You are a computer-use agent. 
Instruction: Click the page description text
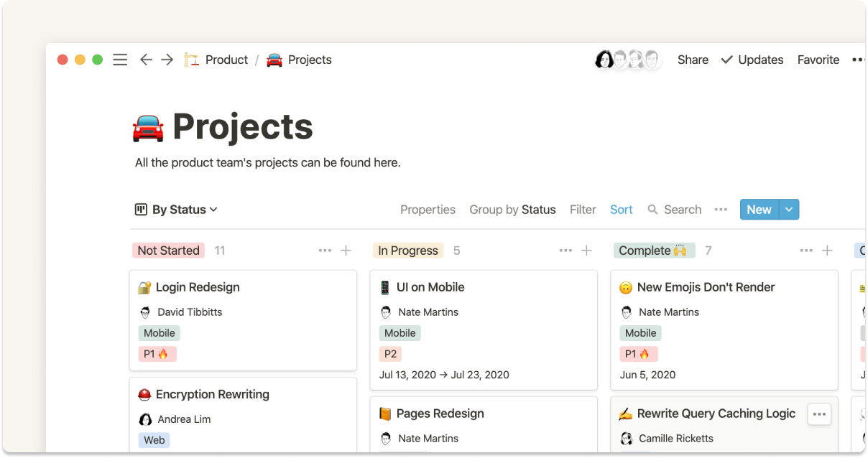point(268,163)
